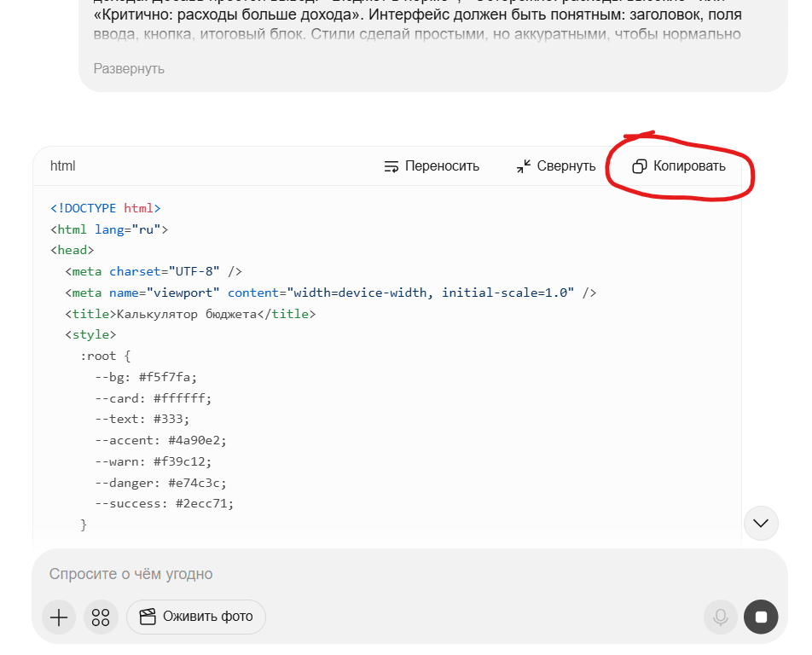
Task: Click the meta viewport code line
Action: click(x=331, y=293)
